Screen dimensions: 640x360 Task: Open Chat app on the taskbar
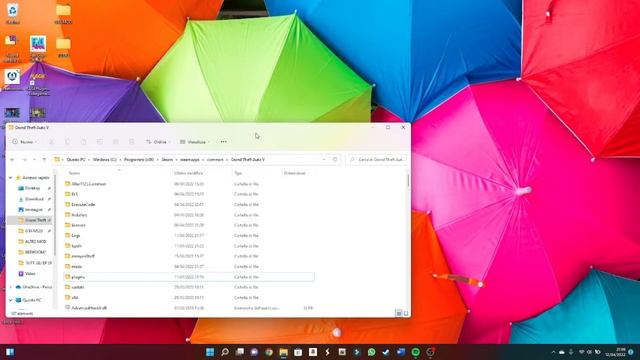pyautogui.click(x=254, y=352)
